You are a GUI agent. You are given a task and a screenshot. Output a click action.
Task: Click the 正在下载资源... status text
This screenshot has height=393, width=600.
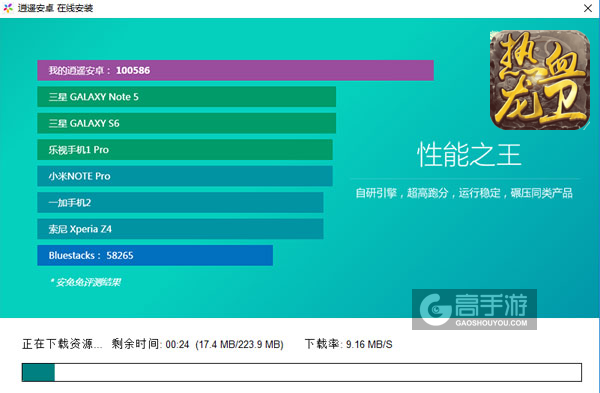coord(62,344)
